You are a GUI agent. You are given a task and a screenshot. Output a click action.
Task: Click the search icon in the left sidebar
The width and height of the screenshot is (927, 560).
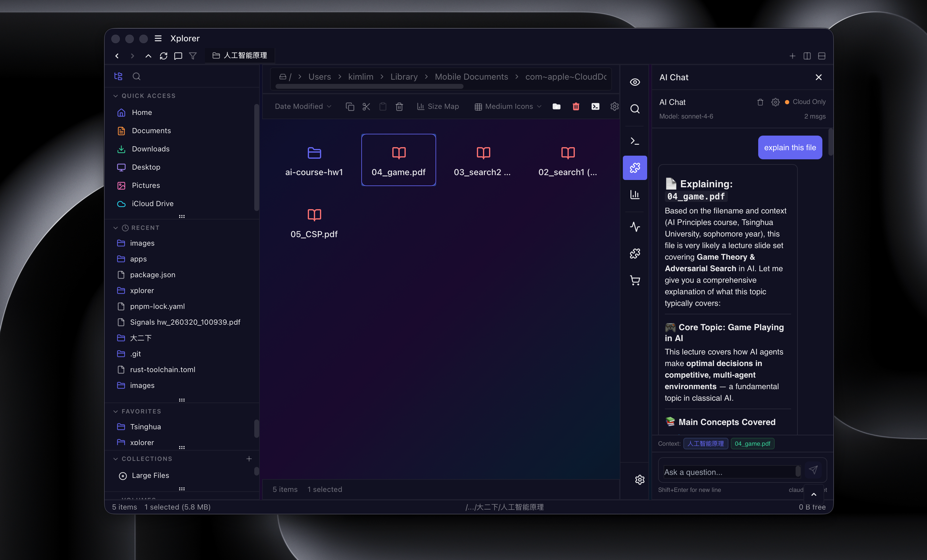tap(137, 76)
